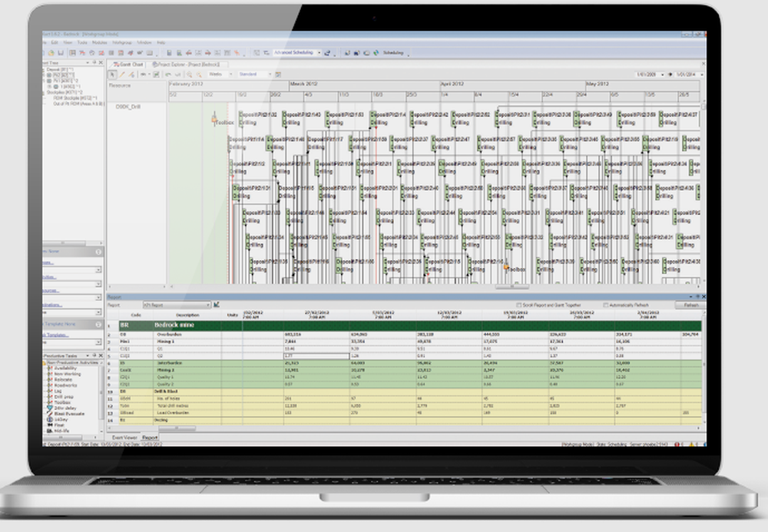Viewport: 768px width, 532px height.
Task: Click the zoom in magnifier icon
Action: coord(189,74)
